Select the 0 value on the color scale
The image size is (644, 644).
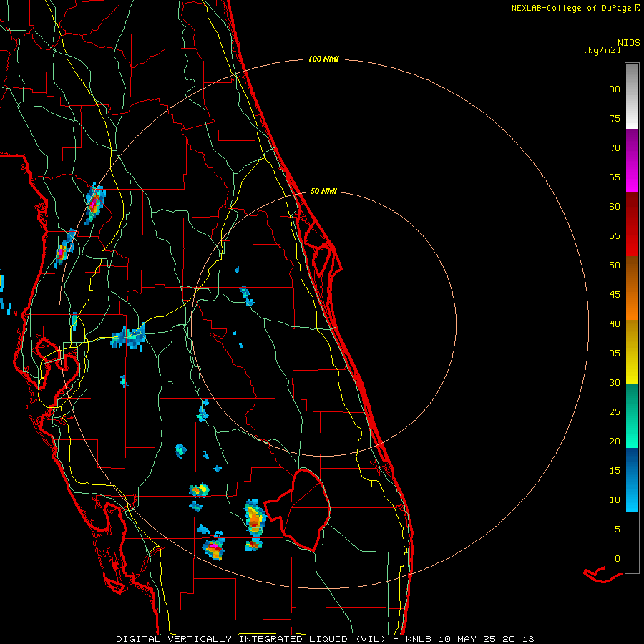pos(618,559)
